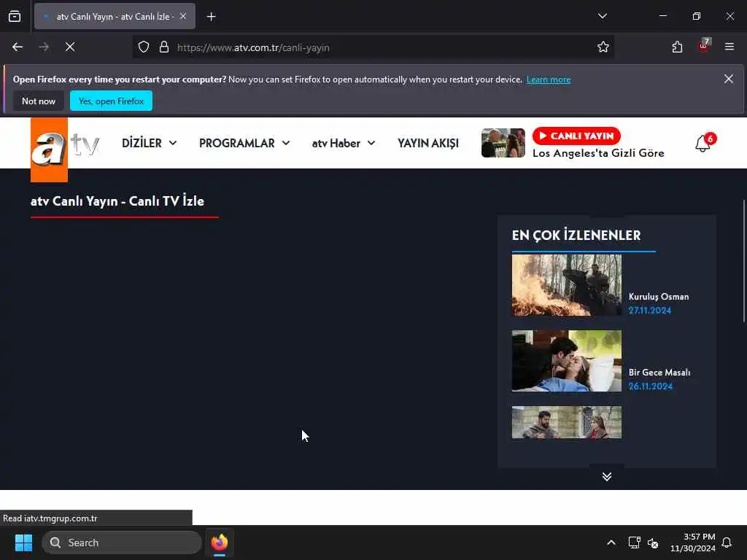Open Kuruluş Osman thumbnail
Screen dimensions: 747x560
[566, 285]
